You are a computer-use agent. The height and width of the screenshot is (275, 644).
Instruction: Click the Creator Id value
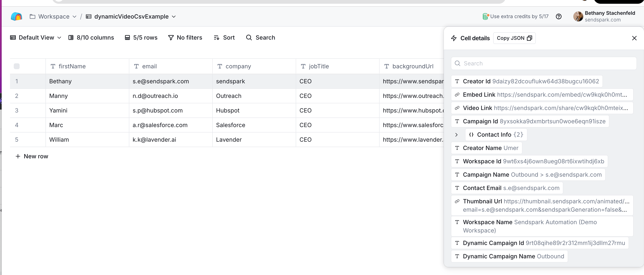[x=546, y=81]
